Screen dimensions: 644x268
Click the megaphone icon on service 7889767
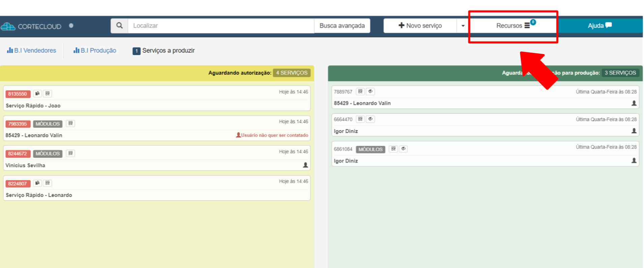tap(370, 91)
